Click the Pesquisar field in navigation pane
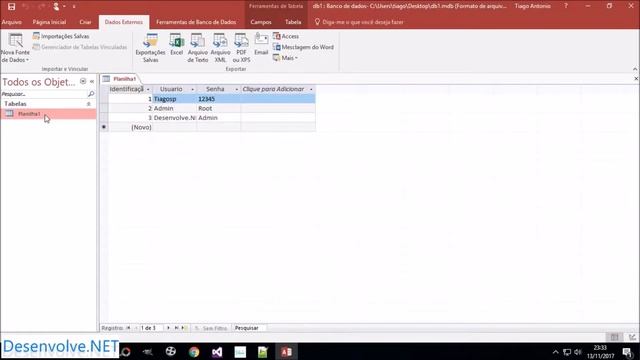 click(x=44, y=94)
